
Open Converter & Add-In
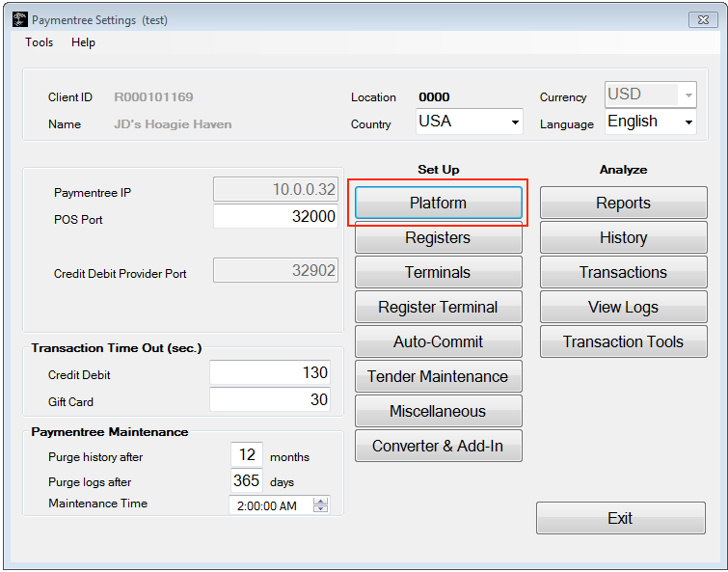click(x=439, y=446)
